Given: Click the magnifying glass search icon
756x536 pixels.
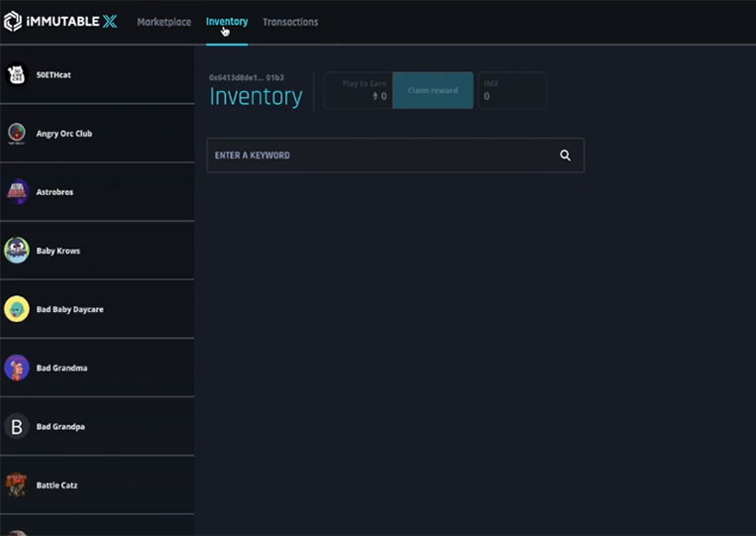Looking at the screenshot, I should pos(565,156).
